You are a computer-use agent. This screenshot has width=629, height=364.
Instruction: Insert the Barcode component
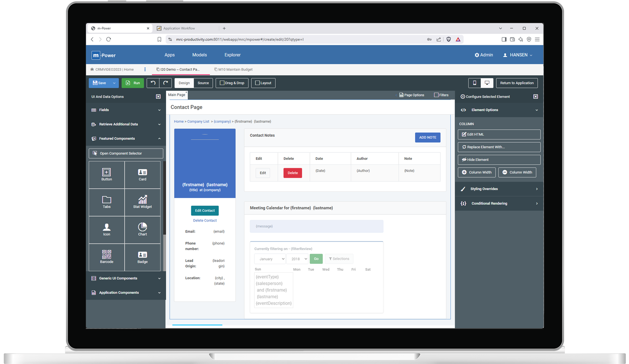coord(107,257)
